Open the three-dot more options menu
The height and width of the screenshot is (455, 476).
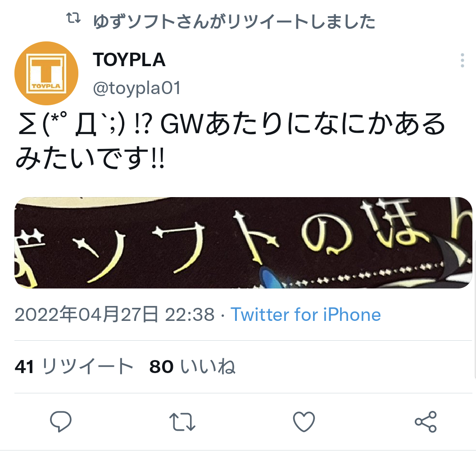(462, 60)
